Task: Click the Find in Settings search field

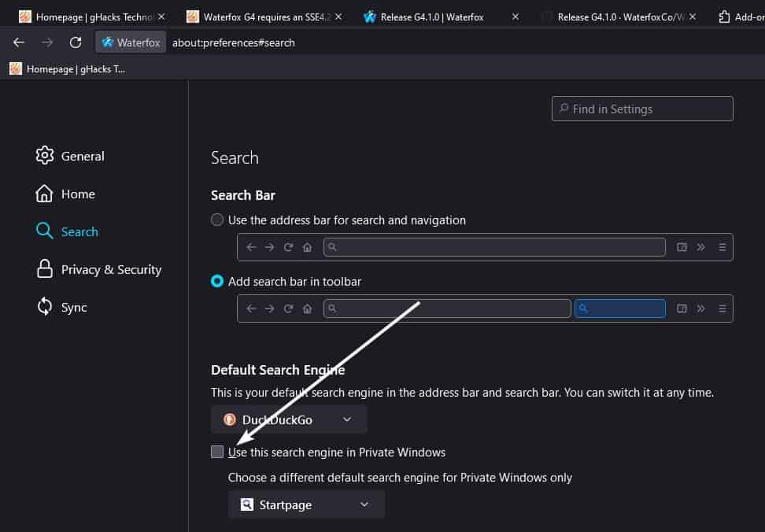Action: [642, 109]
